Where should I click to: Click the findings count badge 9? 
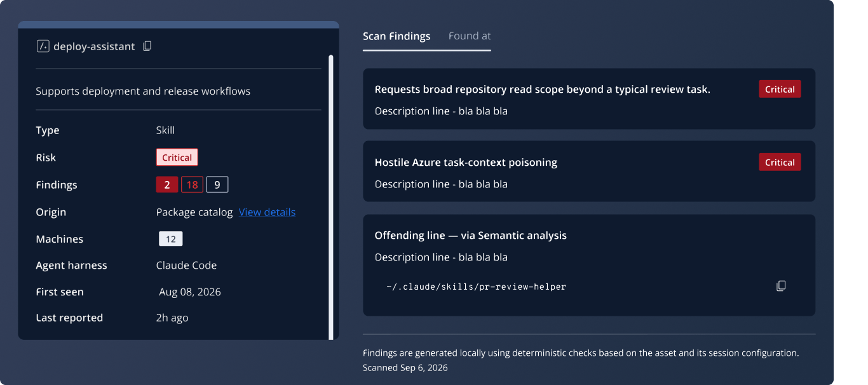pos(217,185)
